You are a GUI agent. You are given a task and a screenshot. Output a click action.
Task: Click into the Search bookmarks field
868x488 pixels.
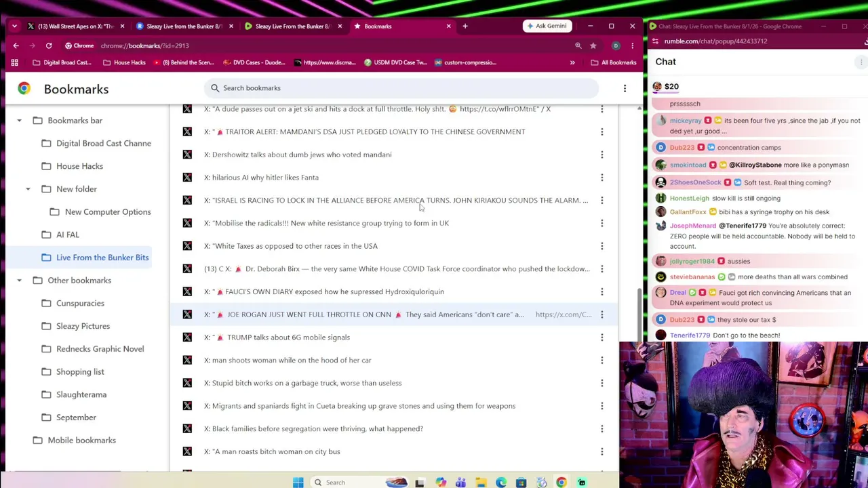401,88
